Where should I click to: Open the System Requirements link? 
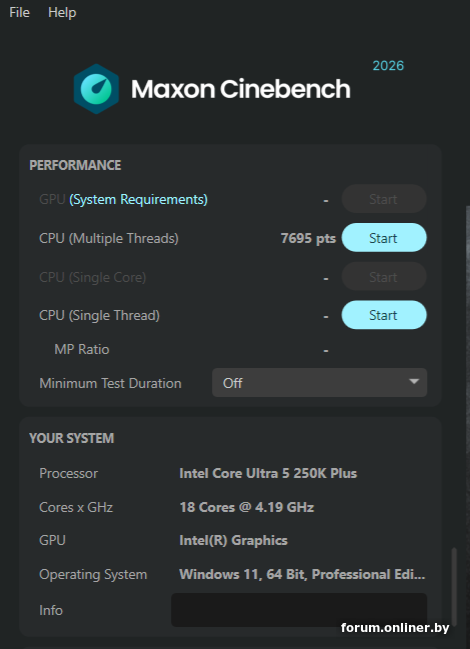point(138,200)
